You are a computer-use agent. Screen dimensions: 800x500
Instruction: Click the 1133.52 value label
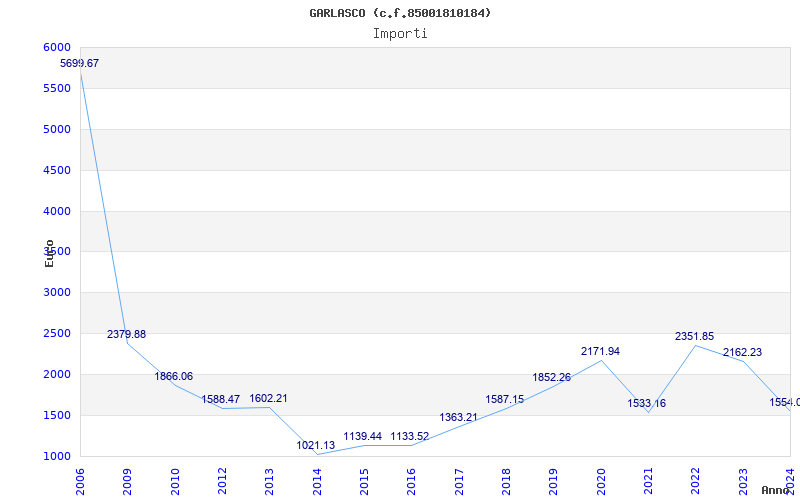(x=410, y=437)
